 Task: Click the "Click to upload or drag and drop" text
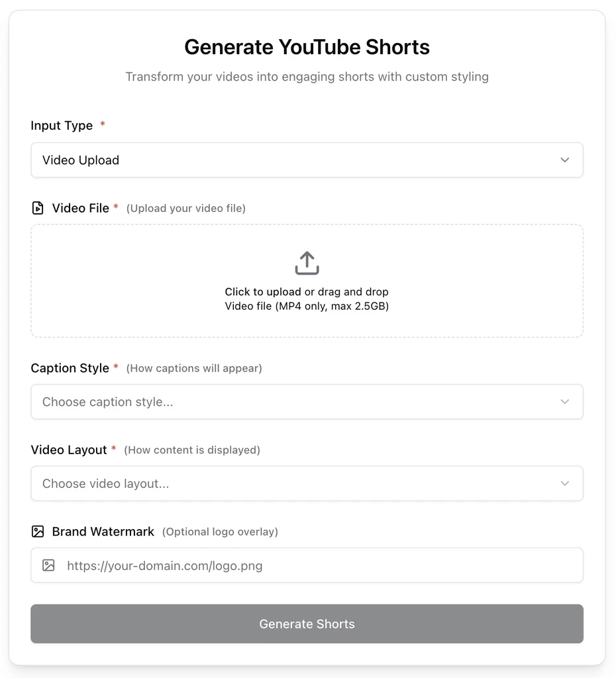coord(307,292)
